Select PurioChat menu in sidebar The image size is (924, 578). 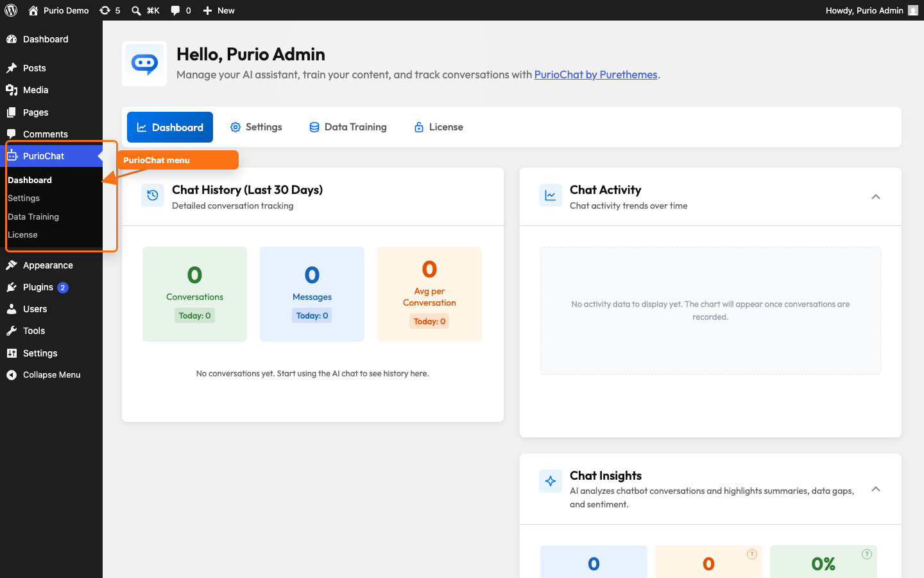point(51,156)
